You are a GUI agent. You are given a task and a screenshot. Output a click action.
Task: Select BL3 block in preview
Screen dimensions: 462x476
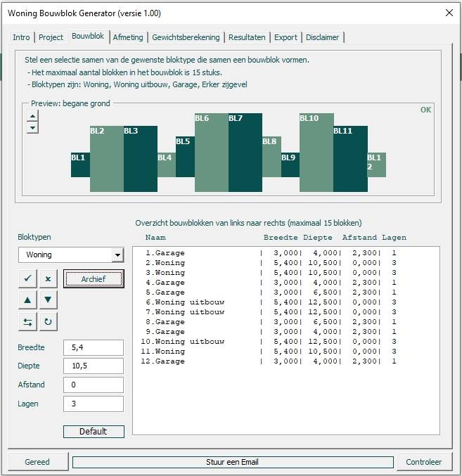tap(141, 159)
